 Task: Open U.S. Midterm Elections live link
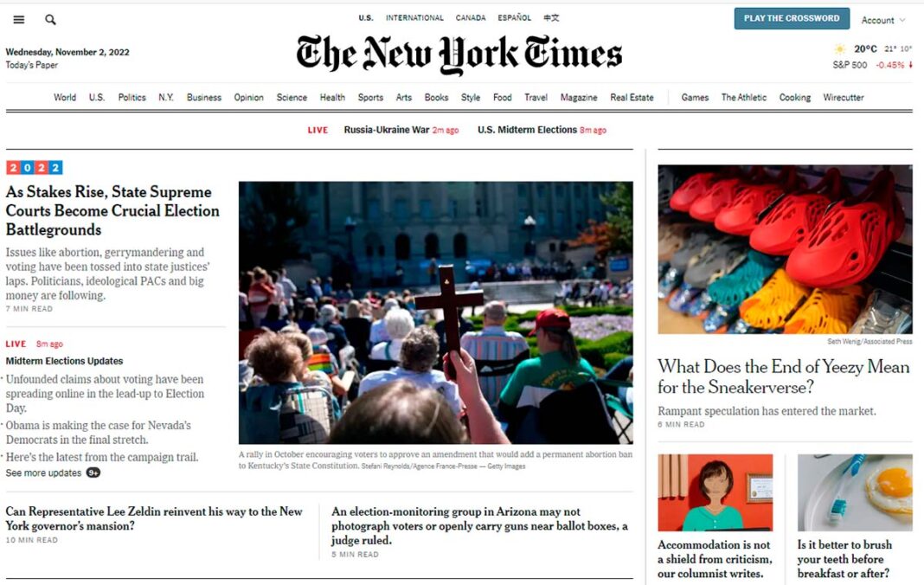click(528, 130)
